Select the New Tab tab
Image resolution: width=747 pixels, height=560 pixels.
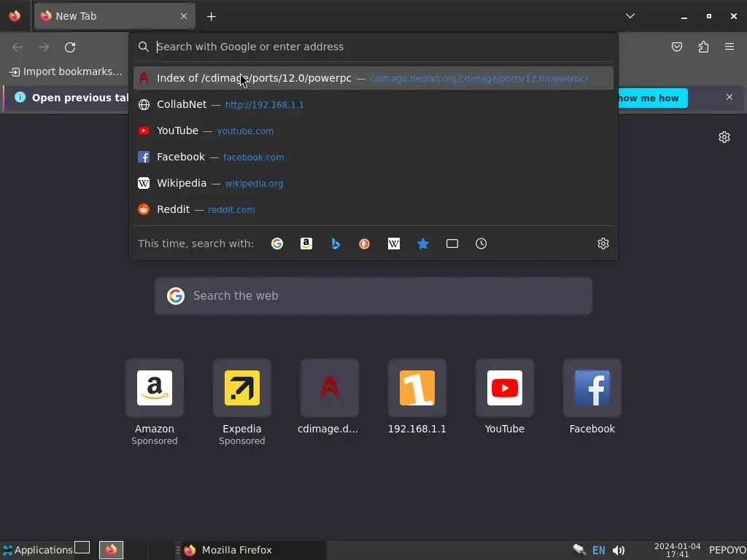pyautogui.click(x=115, y=16)
